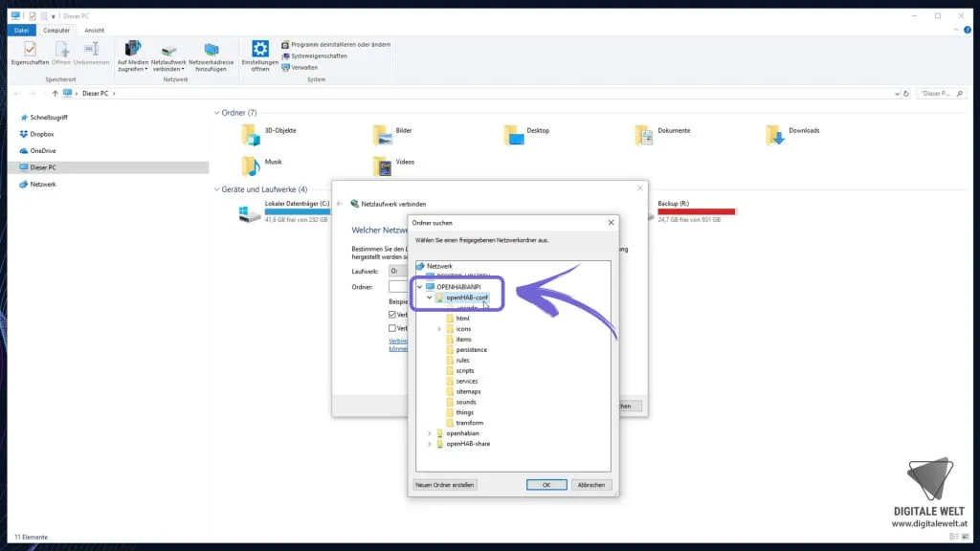Viewport: 980px width, 551px height.
Task: Open Auf Medien zugreifen ribbon button
Action: click(132, 55)
